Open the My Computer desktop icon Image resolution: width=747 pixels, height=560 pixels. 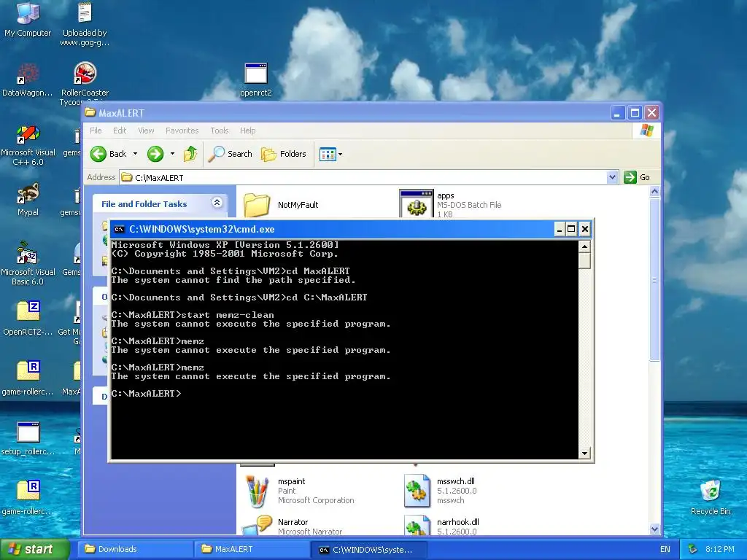coord(28,19)
